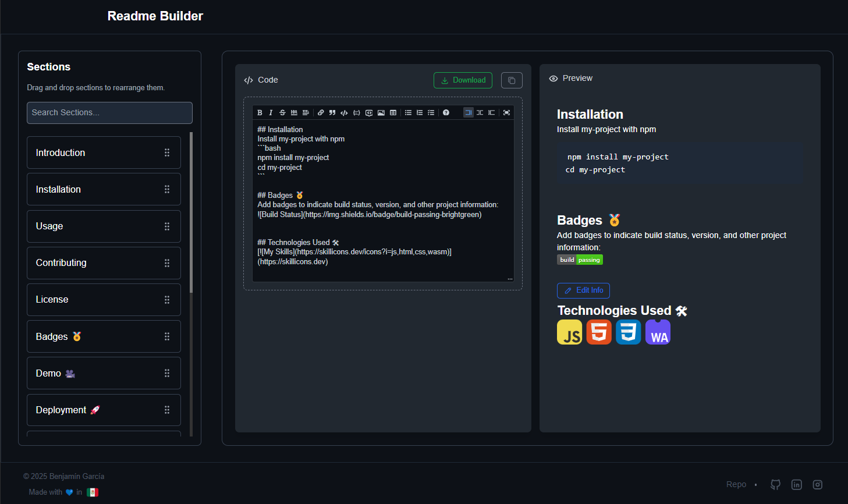Select the Badges section in sidebar

(104, 336)
